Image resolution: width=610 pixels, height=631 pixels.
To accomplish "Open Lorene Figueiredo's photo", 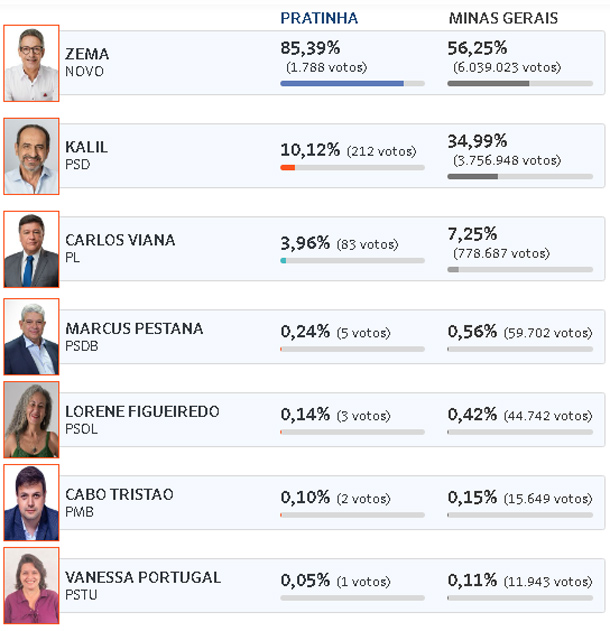I will tap(31, 419).
